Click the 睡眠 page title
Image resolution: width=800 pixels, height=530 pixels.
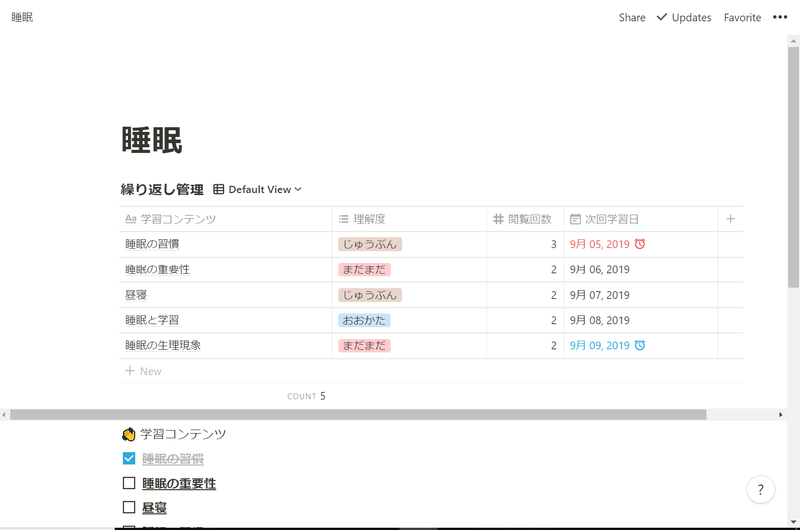(152, 140)
